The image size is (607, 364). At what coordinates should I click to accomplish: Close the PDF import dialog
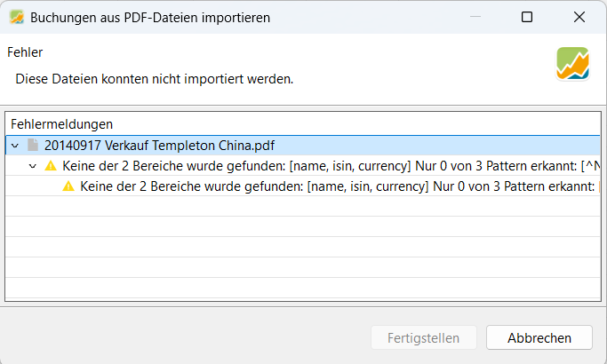click(x=579, y=17)
